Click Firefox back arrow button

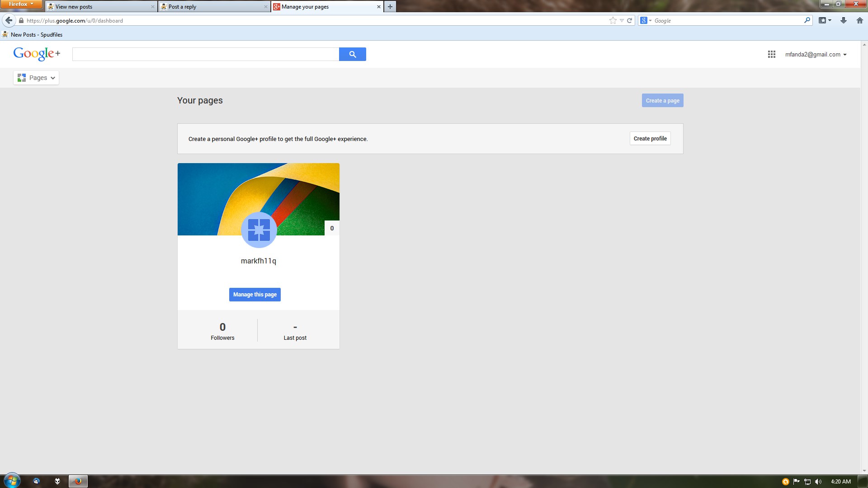point(9,20)
